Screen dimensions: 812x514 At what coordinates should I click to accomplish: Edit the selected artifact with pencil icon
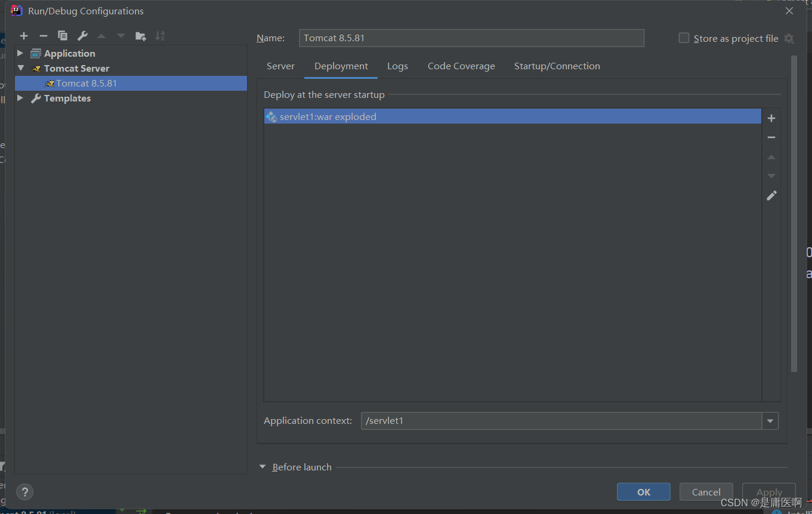point(771,196)
